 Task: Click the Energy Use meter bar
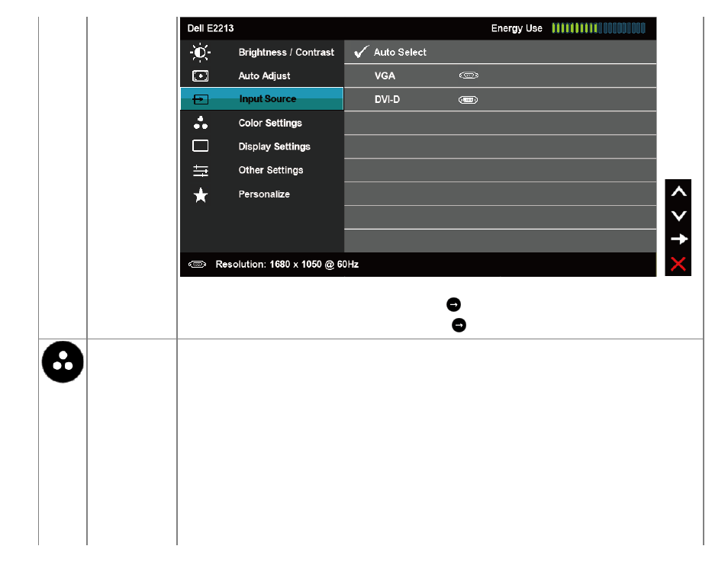[598, 28]
